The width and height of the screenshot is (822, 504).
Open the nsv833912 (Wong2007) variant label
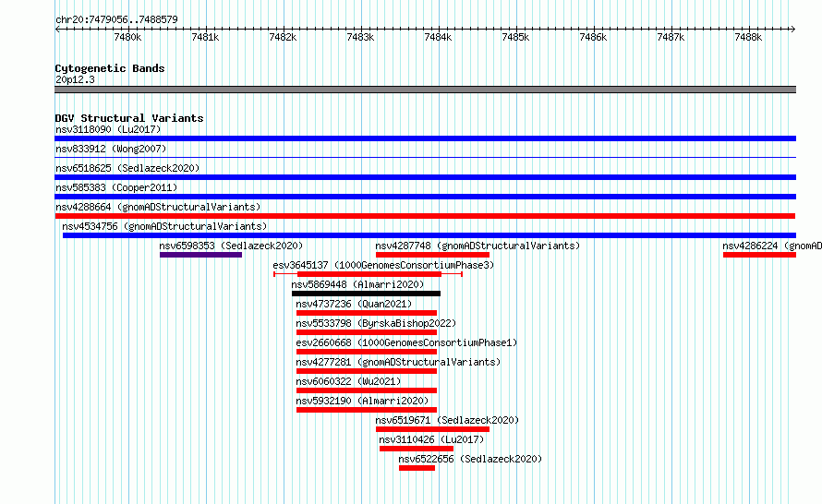coord(111,149)
